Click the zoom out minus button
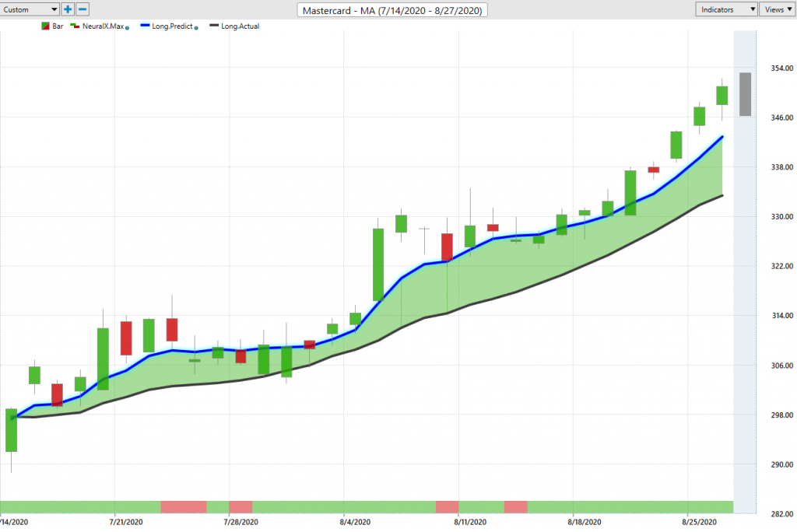 click(x=83, y=9)
